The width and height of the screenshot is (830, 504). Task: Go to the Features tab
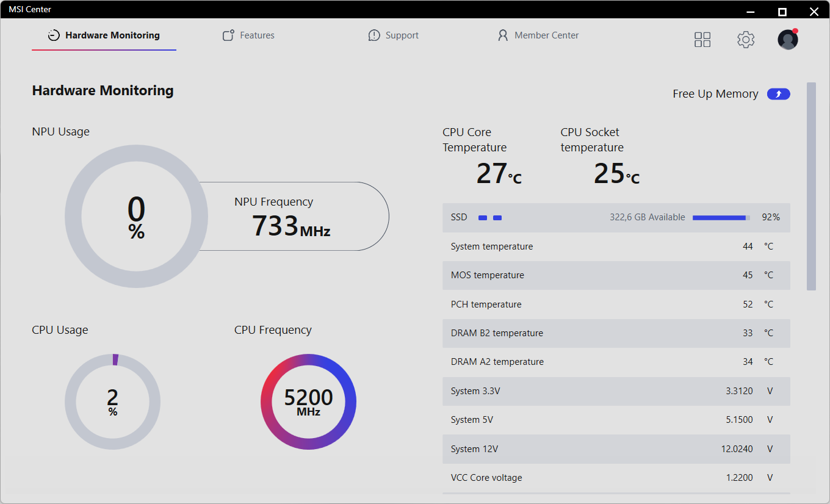point(248,35)
